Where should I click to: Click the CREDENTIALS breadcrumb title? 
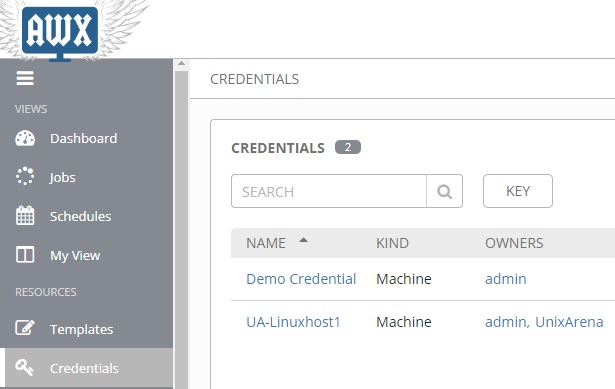coord(255,79)
